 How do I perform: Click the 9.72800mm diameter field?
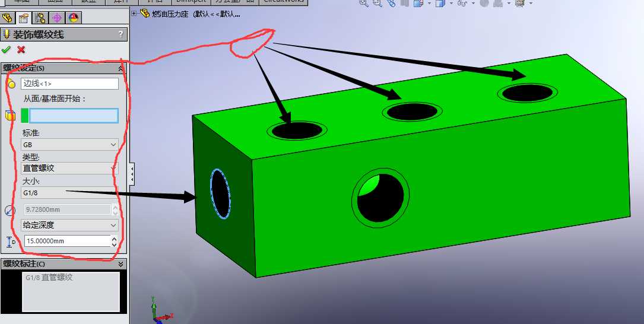tap(67, 210)
